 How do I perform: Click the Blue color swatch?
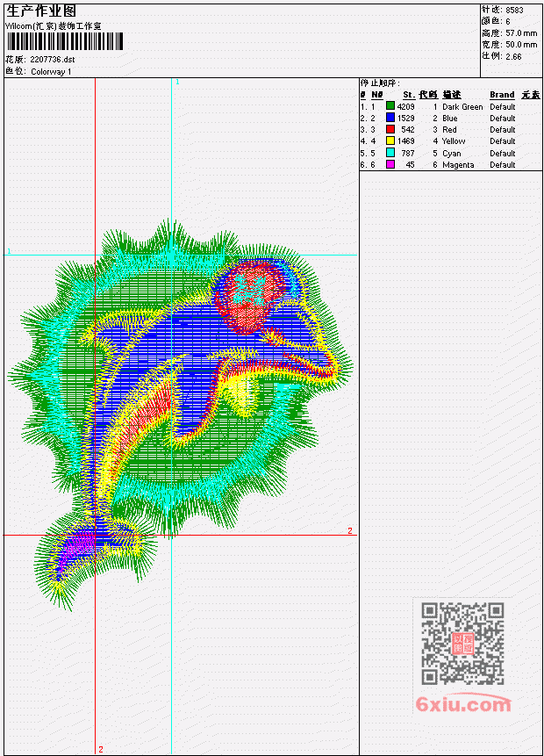[x=390, y=118]
